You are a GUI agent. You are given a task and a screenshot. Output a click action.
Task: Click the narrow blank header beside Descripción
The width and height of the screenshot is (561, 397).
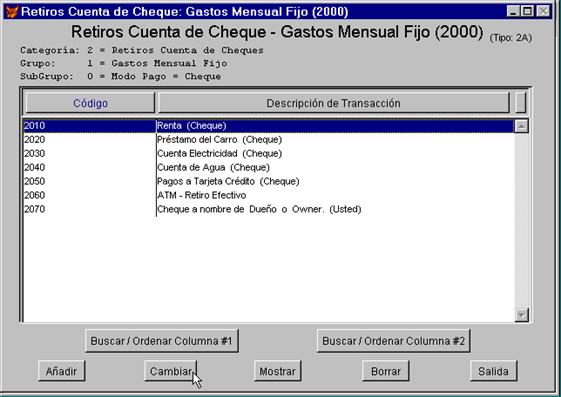521,103
